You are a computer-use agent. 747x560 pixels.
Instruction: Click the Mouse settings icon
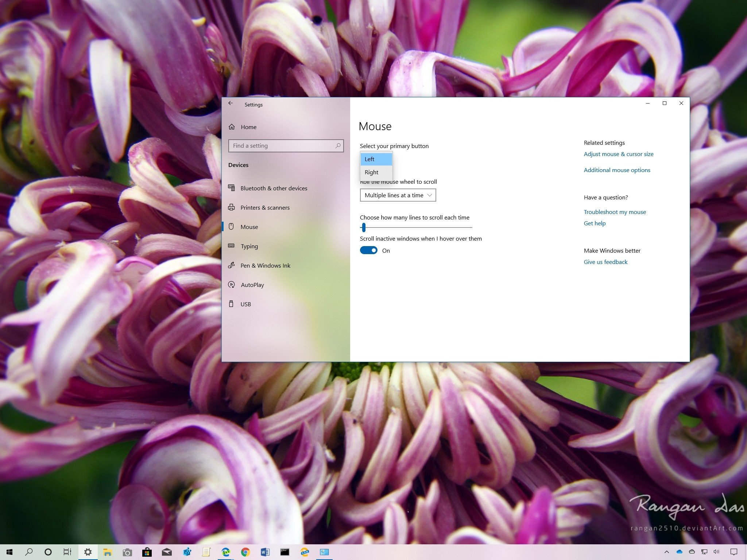[x=232, y=226]
